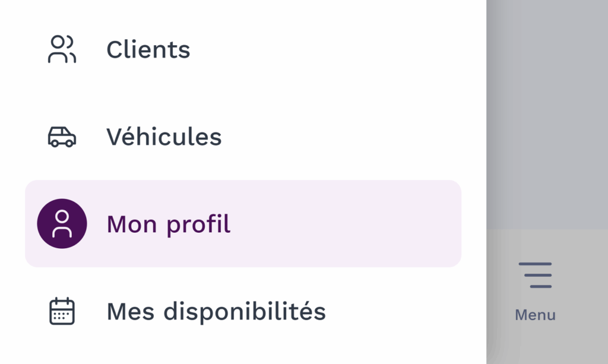This screenshot has width=608, height=364.
Task: Click the letter C in Clients
Action: pos(114,50)
